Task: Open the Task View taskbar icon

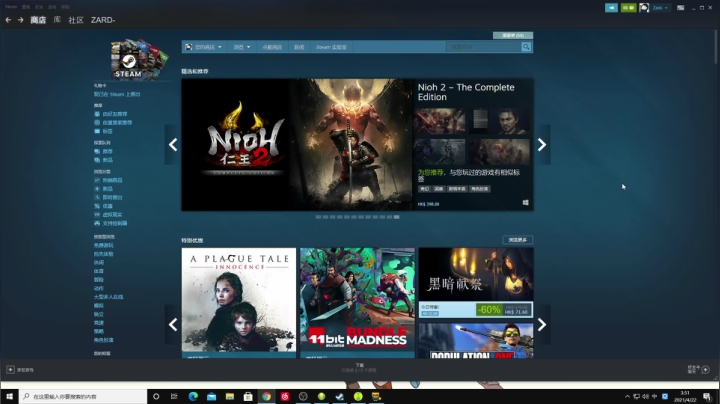Action: [x=174, y=396]
